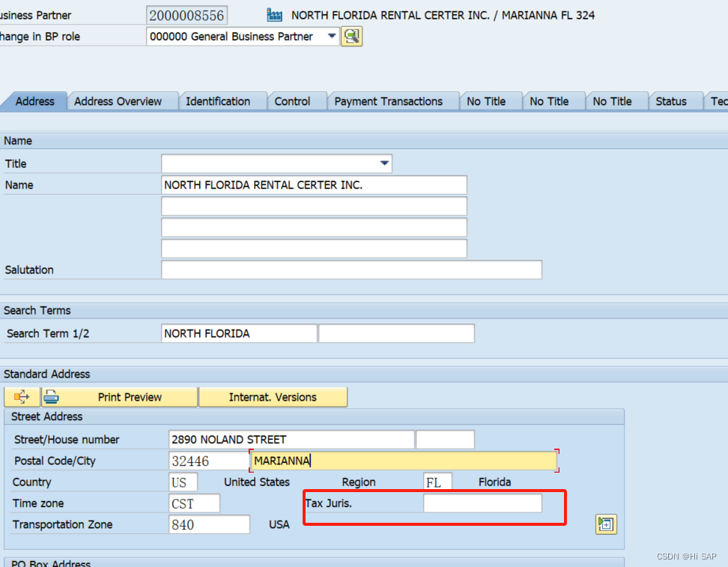Click the Name field with NORTH FLORIDA RENTAL
The height and width of the screenshot is (567, 728).
pyautogui.click(x=314, y=185)
